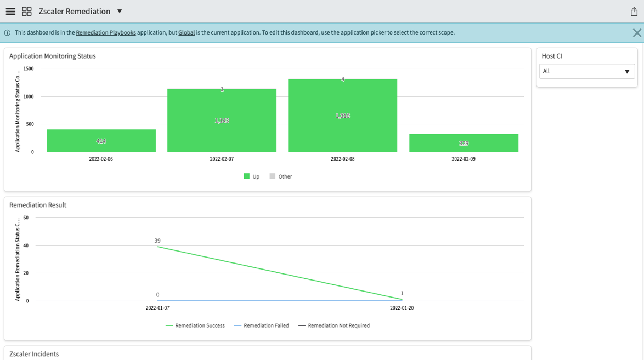Click the Application Monitoring Status widget title
The width and height of the screenshot is (644, 360).
click(x=52, y=56)
